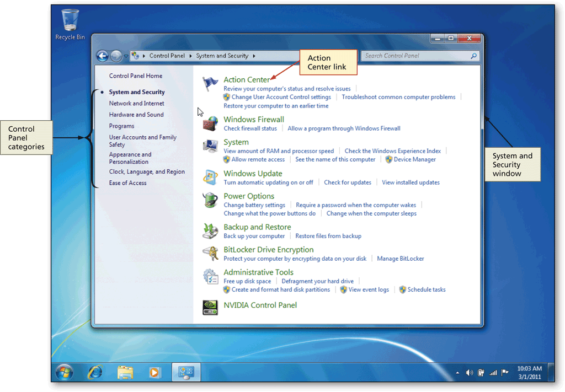
Task: Open the Action Center flag icon
Action: (210, 84)
